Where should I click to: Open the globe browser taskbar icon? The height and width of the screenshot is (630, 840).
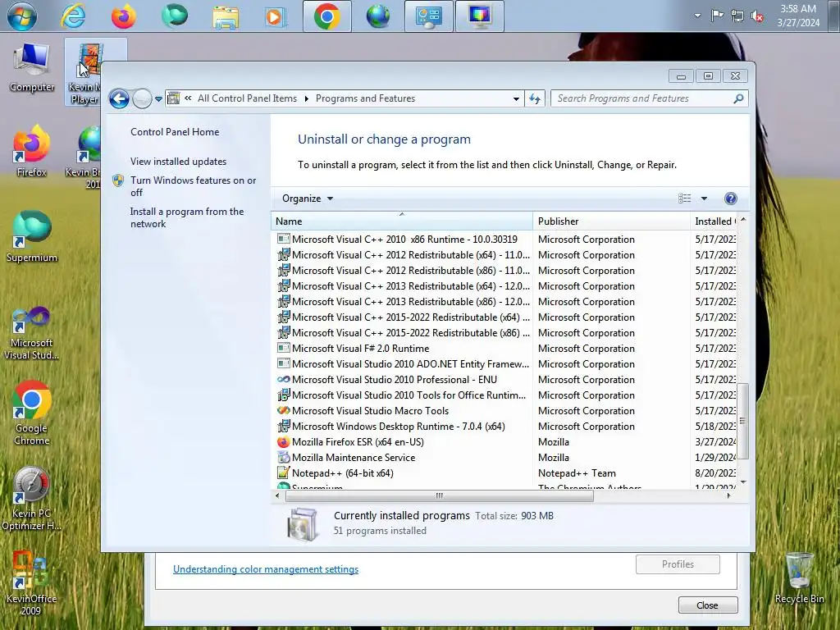point(378,16)
